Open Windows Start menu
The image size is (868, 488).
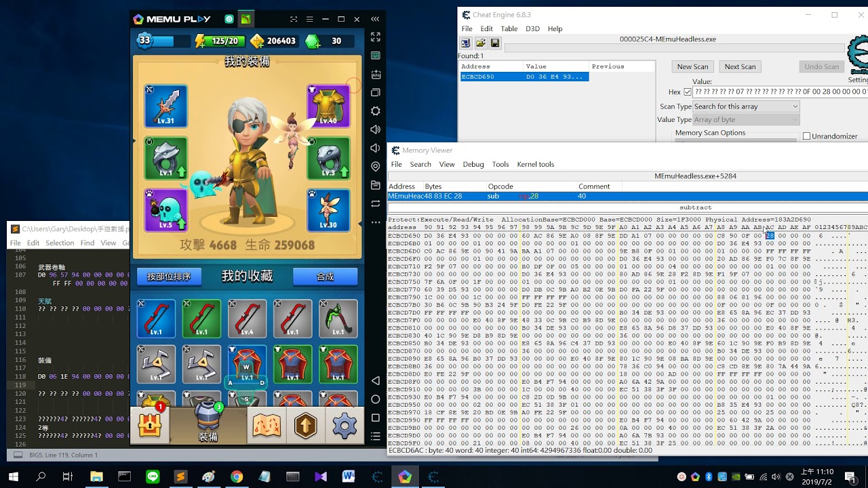click(14, 477)
